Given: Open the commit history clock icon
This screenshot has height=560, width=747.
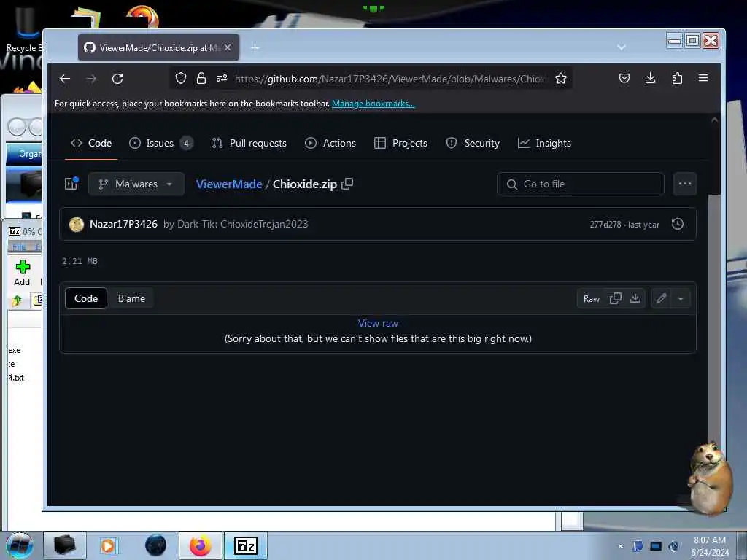Looking at the screenshot, I should point(678,224).
